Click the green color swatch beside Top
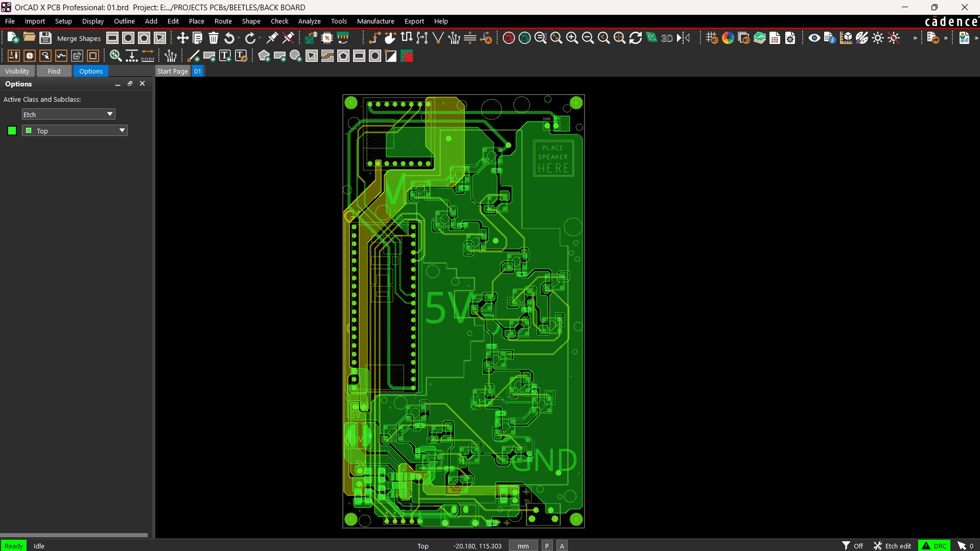 pyautogui.click(x=12, y=131)
